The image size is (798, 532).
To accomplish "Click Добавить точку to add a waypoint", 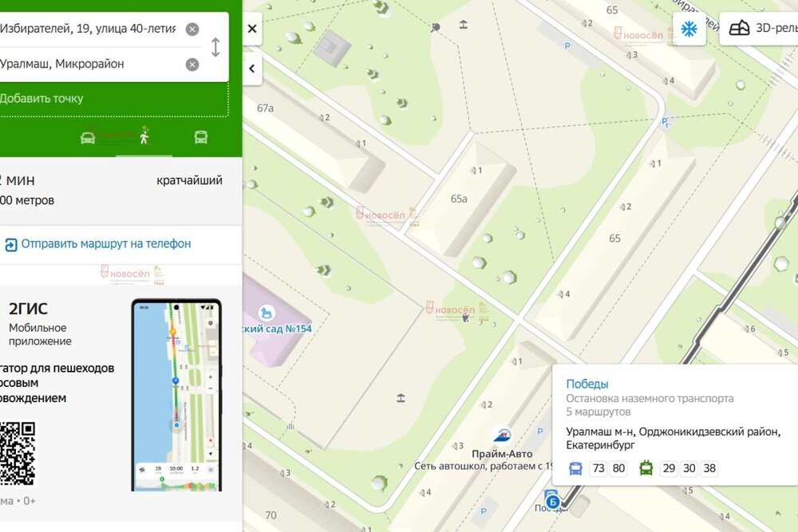I will coord(41,99).
